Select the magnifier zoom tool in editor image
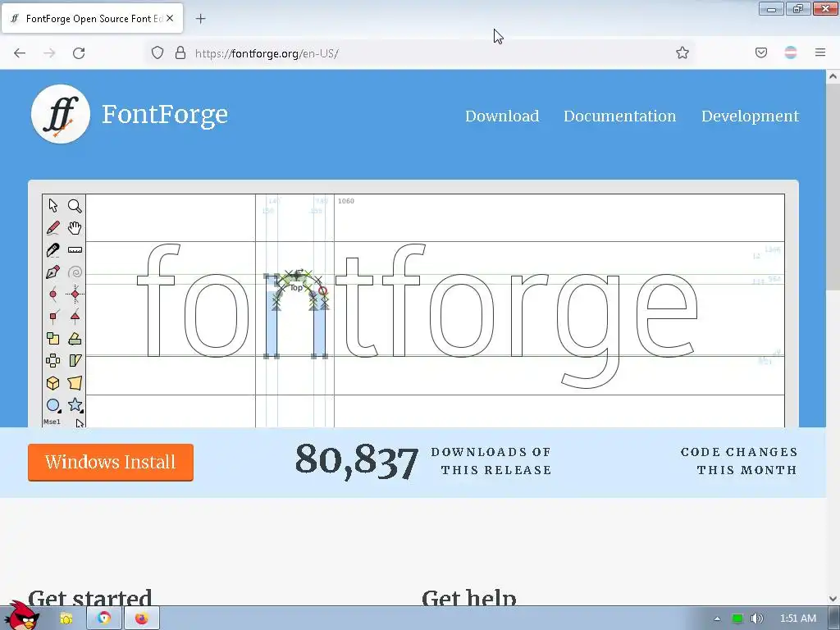 (x=75, y=206)
